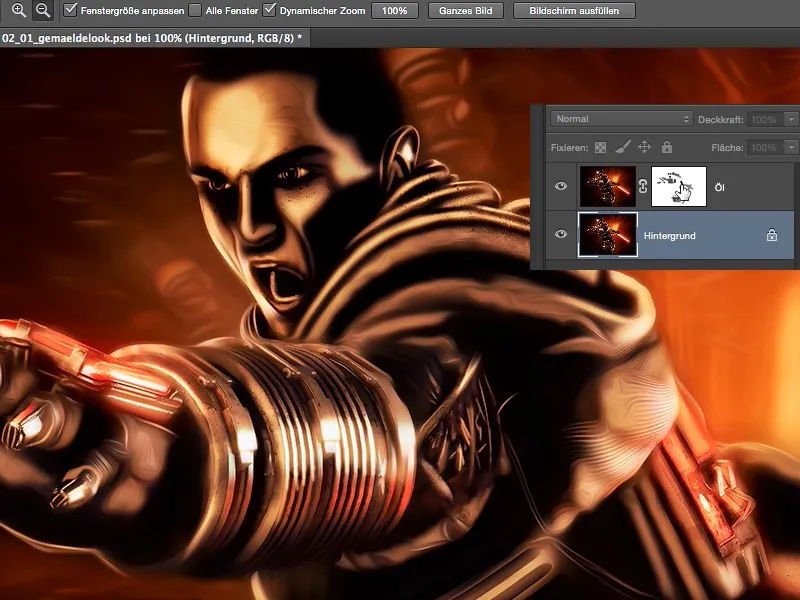Toggle the Dynamischer Zoom checkbox
800x600 pixels.
269,10
